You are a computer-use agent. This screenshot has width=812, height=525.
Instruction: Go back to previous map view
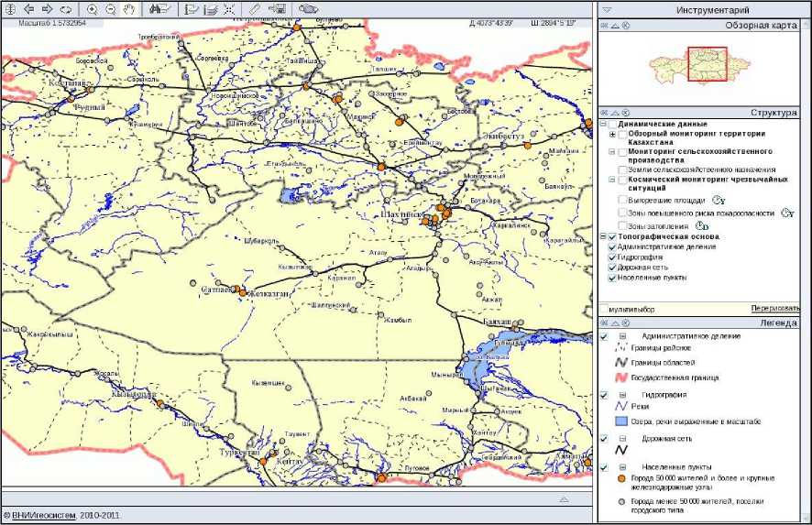(x=29, y=8)
